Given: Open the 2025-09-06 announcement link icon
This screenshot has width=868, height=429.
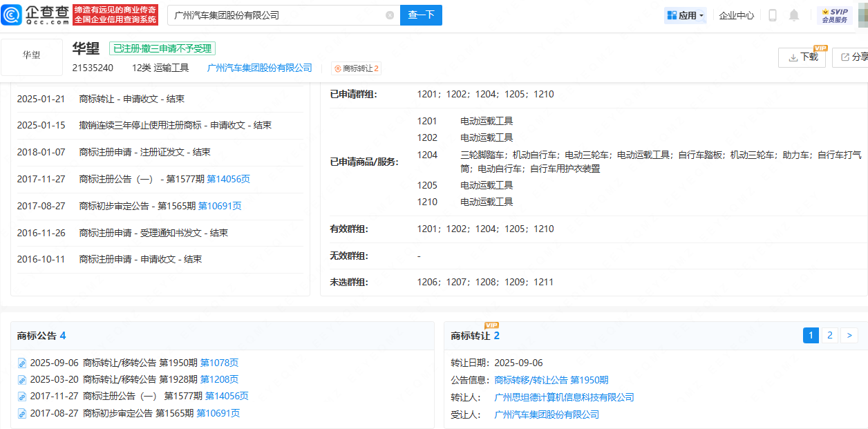Looking at the screenshot, I should click(x=22, y=363).
